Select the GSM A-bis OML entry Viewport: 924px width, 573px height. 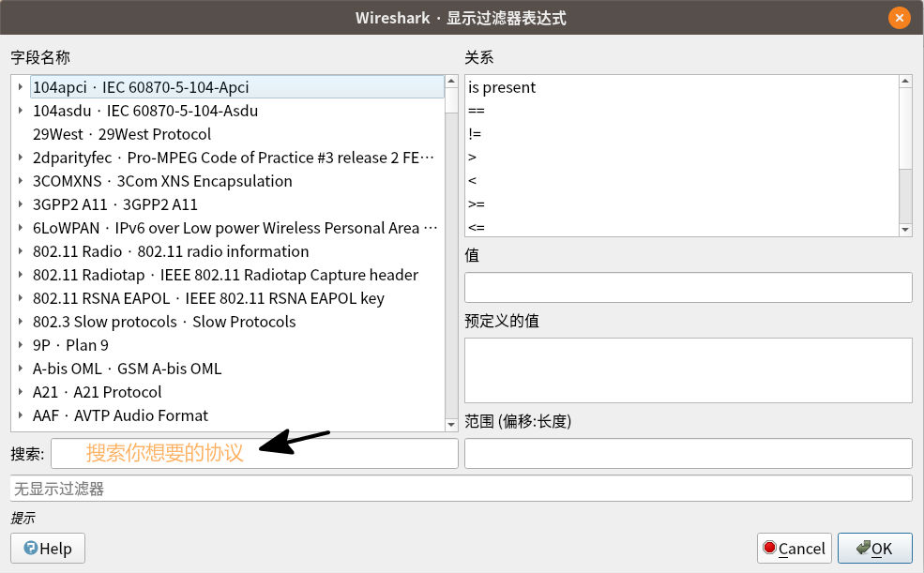tap(237, 369)
